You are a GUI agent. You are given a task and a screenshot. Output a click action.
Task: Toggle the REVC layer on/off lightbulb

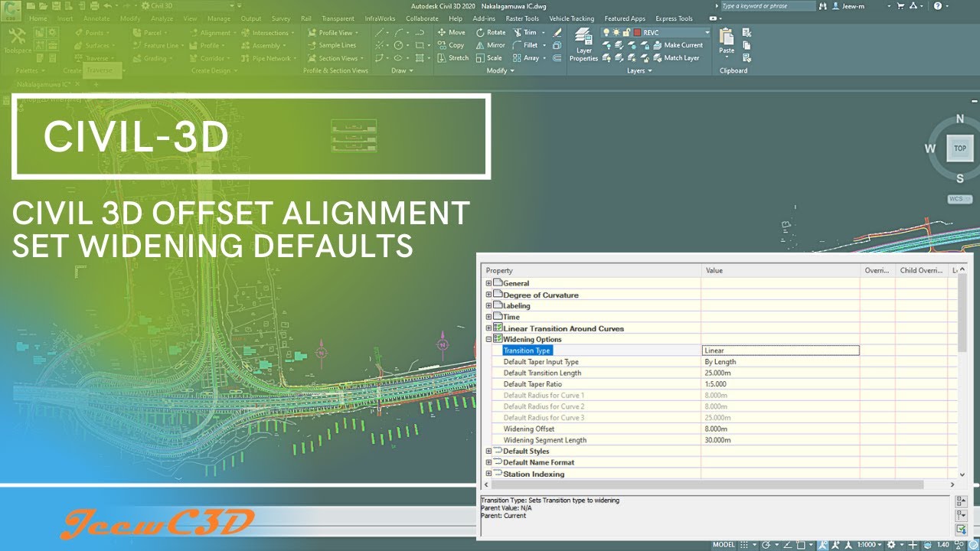[606, 32]
